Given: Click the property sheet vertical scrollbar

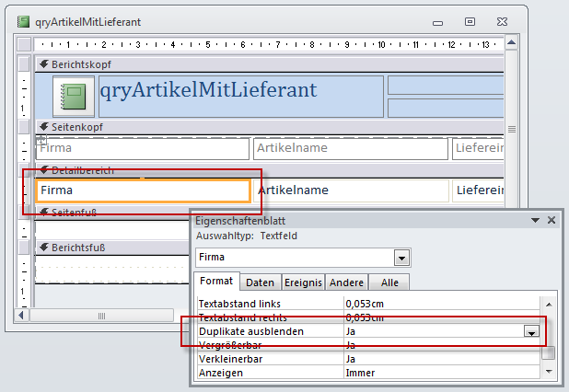Looking at the screenshot, I should [549, 338].
